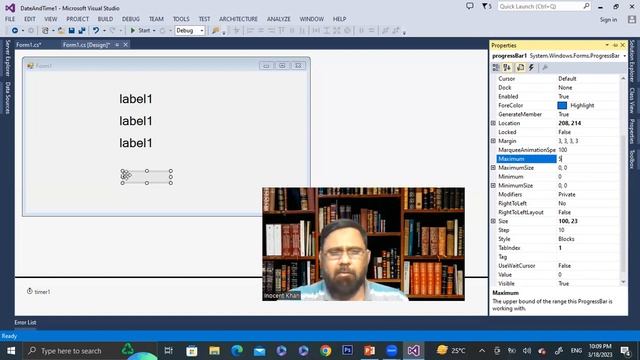640x360 pixels.
Task: Open the ANALYZE menu
Action: tap(279, 19)
